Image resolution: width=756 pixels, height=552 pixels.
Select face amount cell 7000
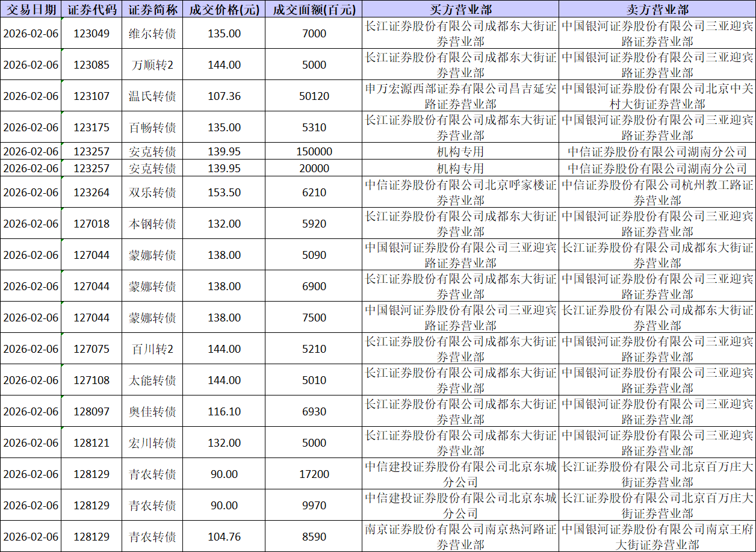tap(314, 34)
